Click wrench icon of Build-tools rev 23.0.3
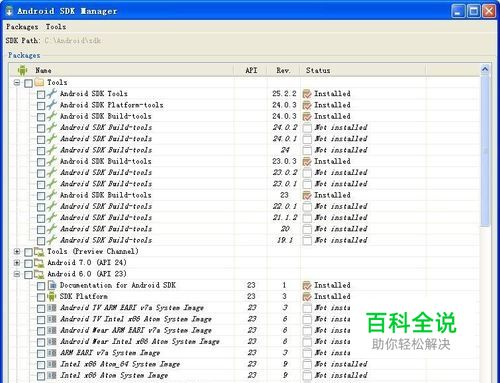The image size is (500, 383). tap(52, 161)
